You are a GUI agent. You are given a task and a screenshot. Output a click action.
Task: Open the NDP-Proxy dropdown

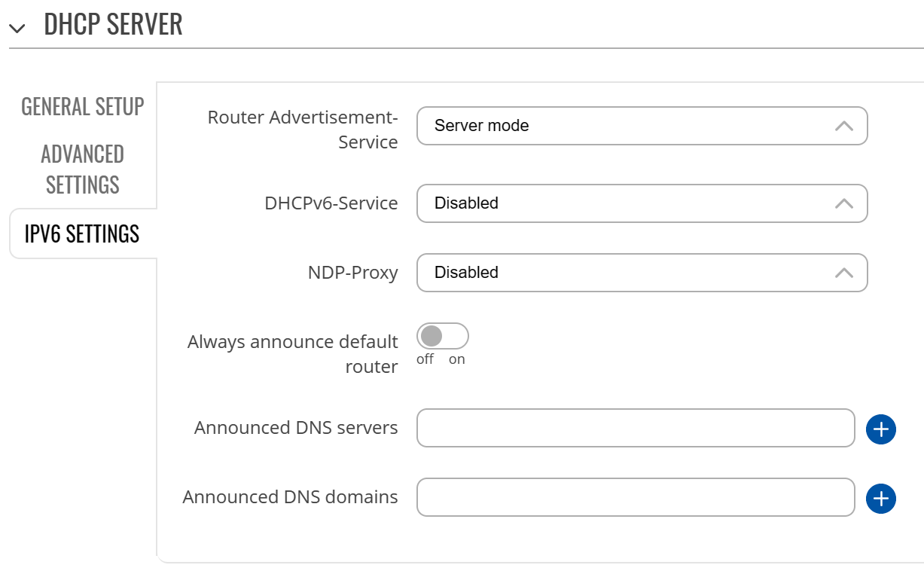642,273
